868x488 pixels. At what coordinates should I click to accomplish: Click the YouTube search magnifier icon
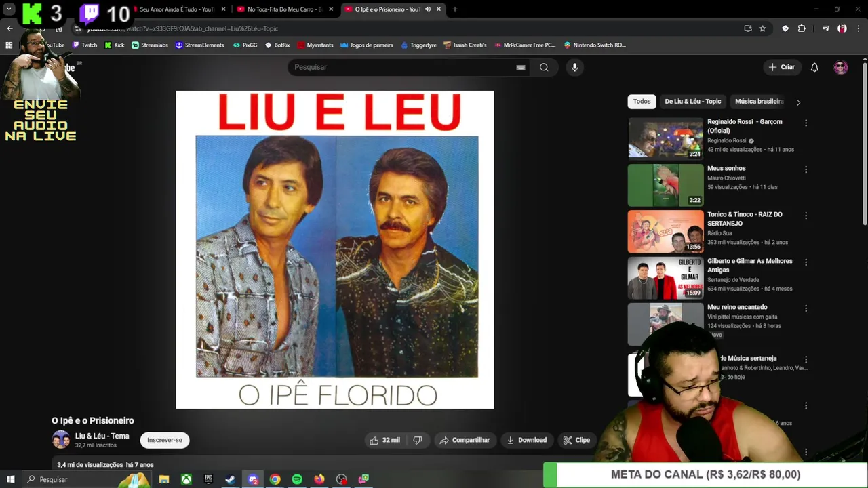pyautogui.click(x=544, y=67)
